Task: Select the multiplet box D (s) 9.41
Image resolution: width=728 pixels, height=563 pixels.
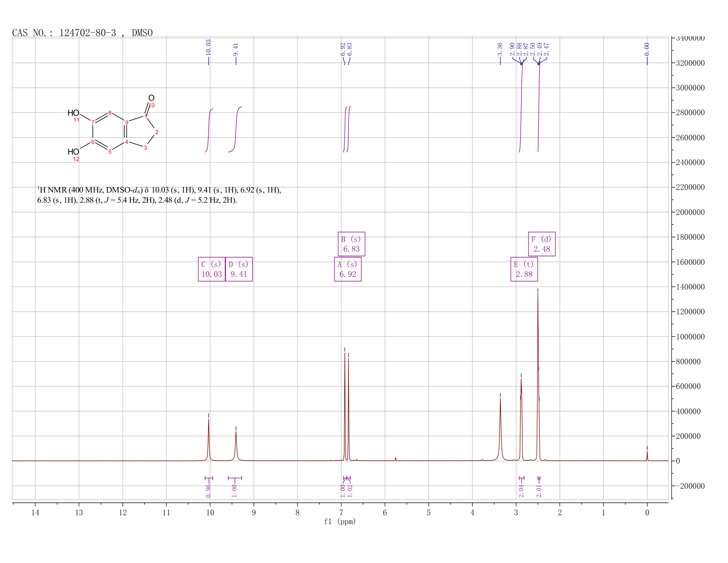Action: [239, 269]
